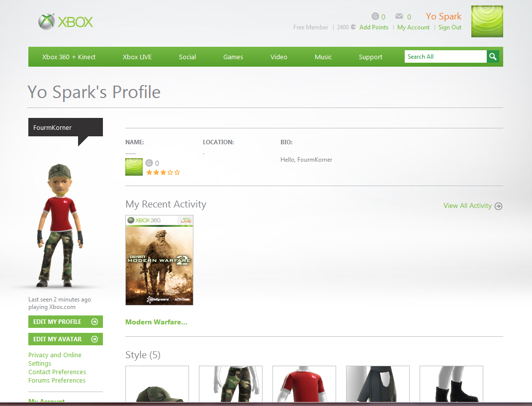Click the small gamerpic under NAME
This screenshot has height=406, width=532.
point(134,167)
